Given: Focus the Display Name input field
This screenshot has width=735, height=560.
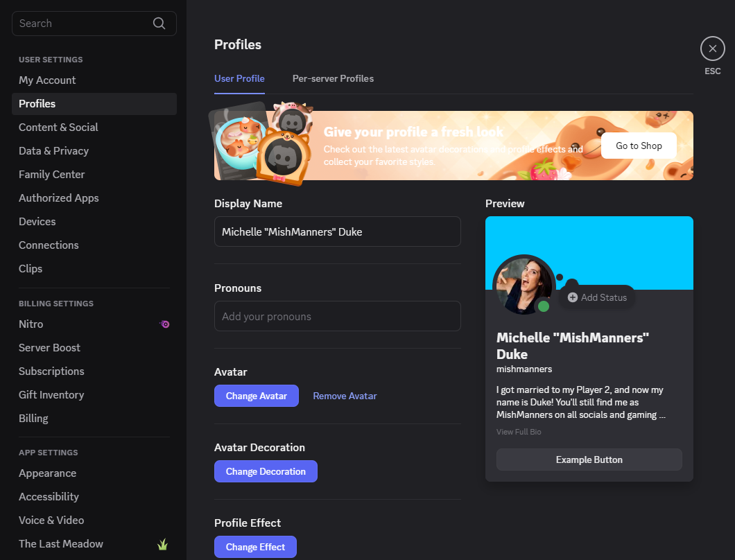Looking at the screenshot, I should coord(337,231).
